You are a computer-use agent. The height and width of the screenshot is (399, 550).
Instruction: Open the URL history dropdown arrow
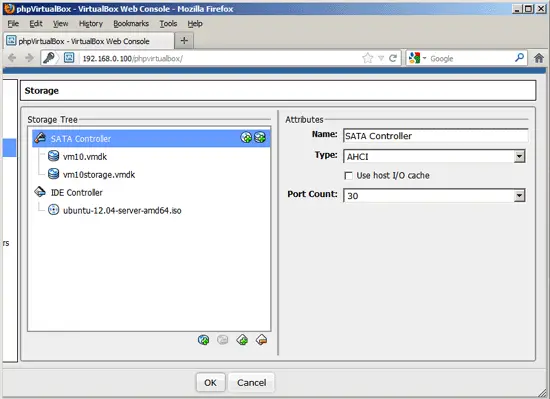click(x=381, y=58)
